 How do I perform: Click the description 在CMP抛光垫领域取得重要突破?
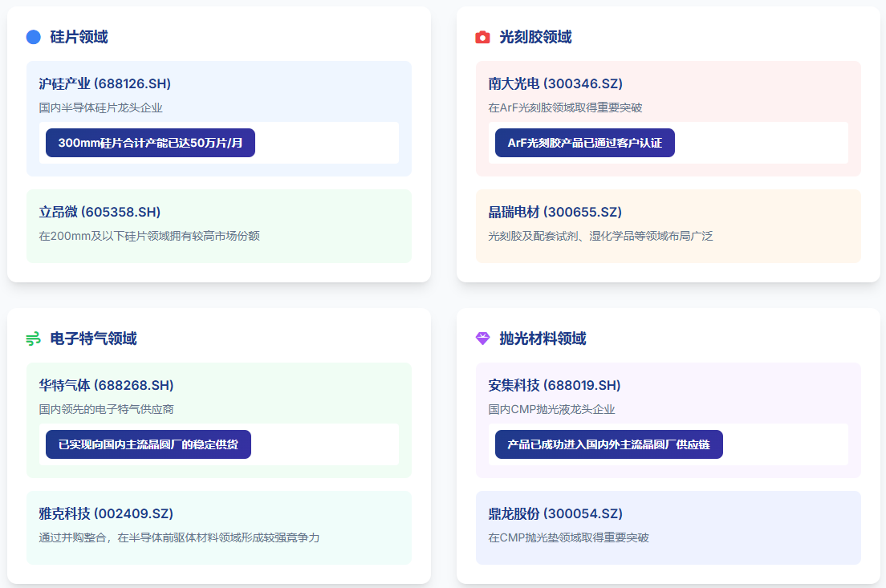click(568, 537)
